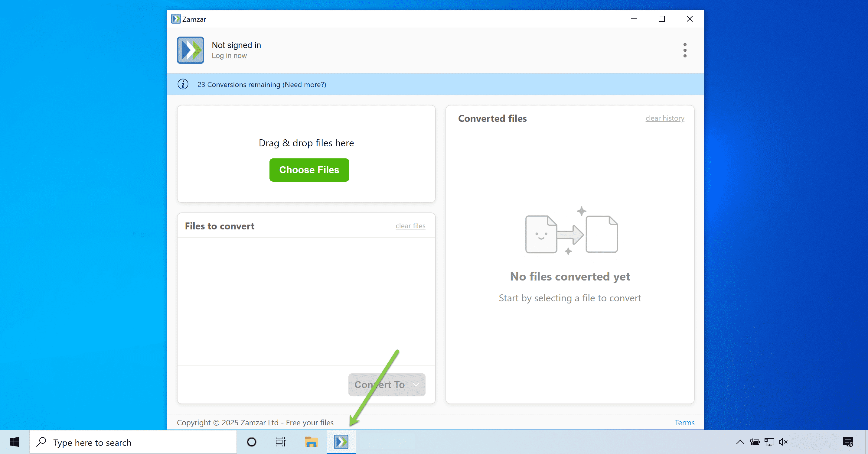868x454 pixels.
Task: Open Task View from the taskbar
Action: 280,442
